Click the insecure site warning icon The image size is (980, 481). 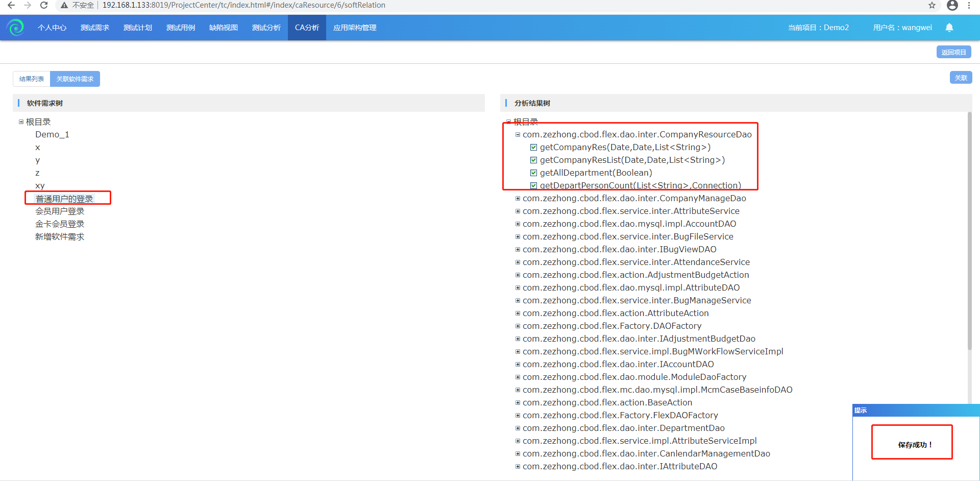(64, 5)
